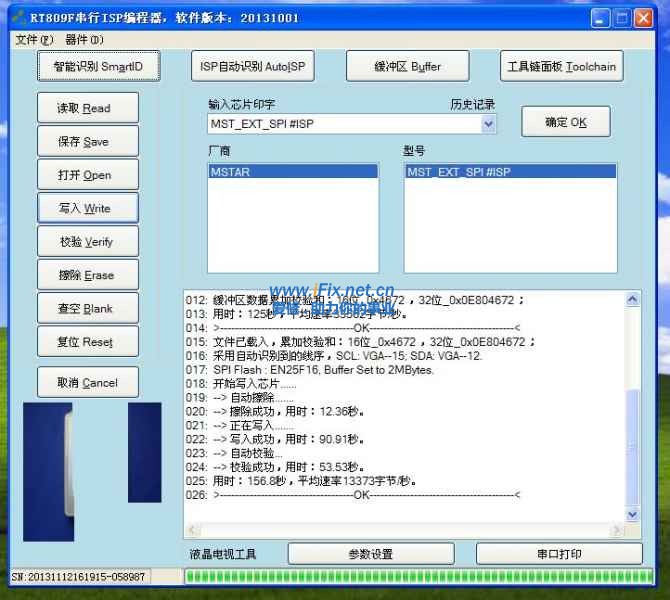Click the green progress bar
Viewport: 670px width, 600px height.
click(419, 576)
